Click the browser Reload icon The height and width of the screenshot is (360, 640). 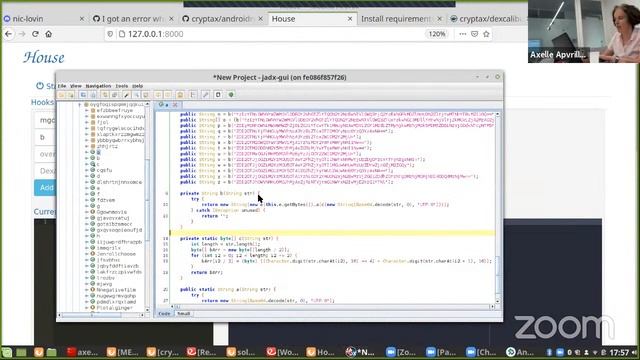click(x=36, y=34)
